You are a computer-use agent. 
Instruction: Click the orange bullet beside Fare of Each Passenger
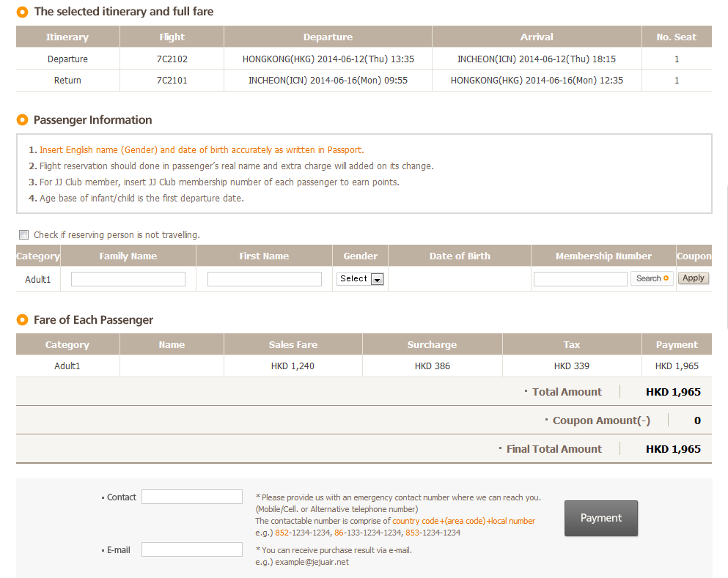23,320
